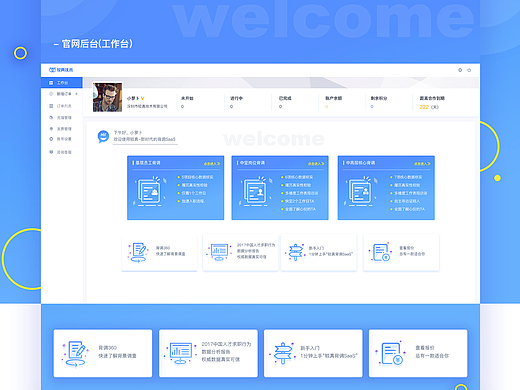Screen dimensions: 520x390
Task: Click the 背调360 pencil document icon in dashboard
Action: (138, 252)
